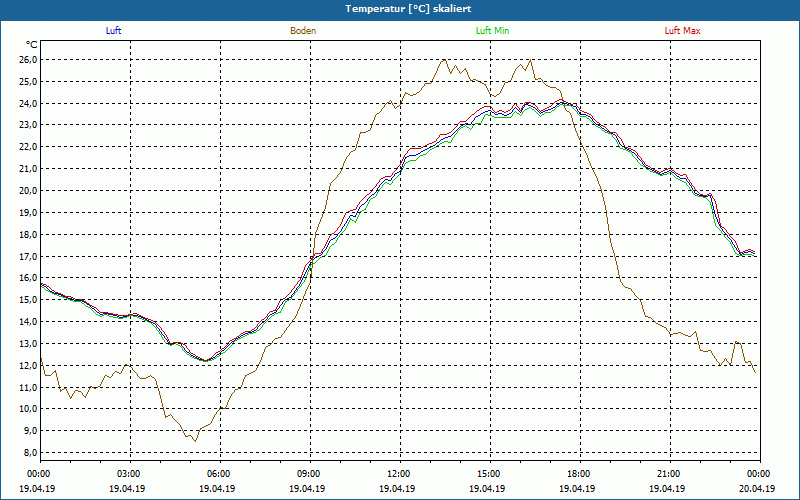Click the "13,0" y-axis value
The image size is (800, 500).
pos(29,344)
